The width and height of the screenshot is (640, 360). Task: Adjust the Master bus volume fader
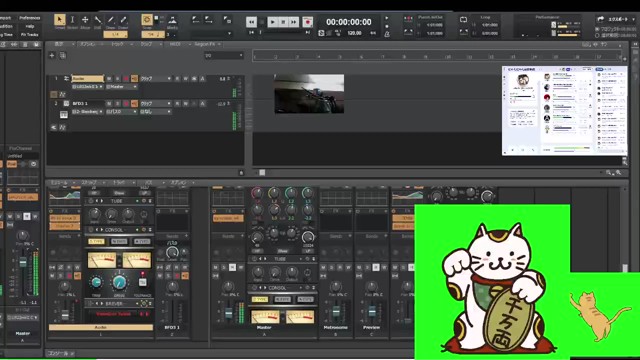[x=229, y=314]
